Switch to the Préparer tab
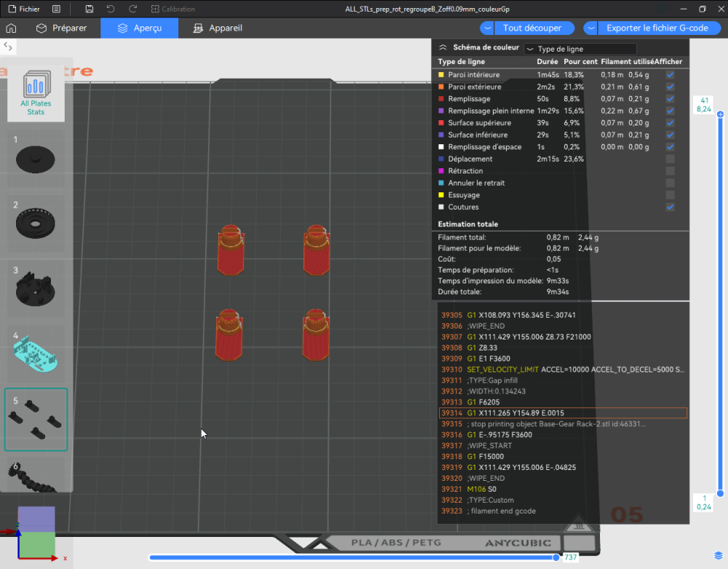Viewport: 728px width, 569px height. click(61, 28)
